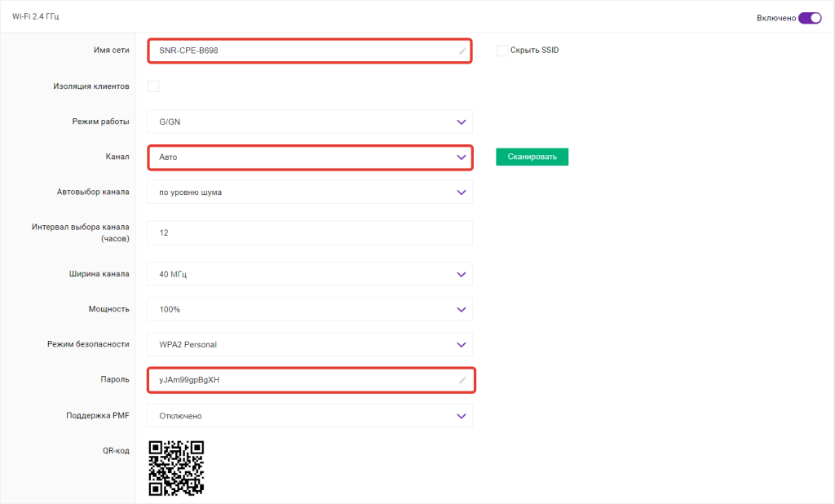Viewport: 835px width, 504px height.
Task: Click the 'QR-код' label
Action: point(116,451)
